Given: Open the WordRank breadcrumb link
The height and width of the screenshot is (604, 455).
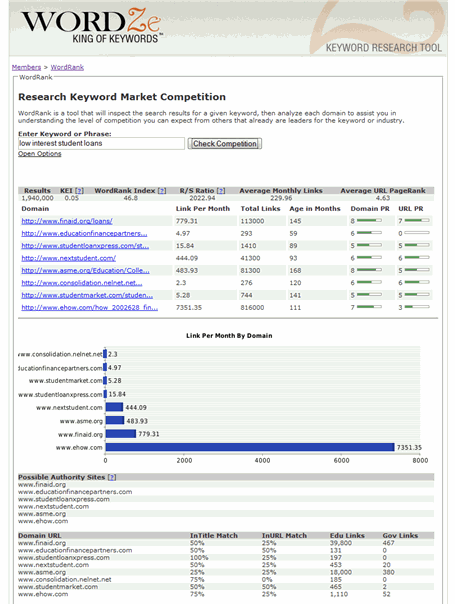Looking at the screenshot, I should click(67, 67).
